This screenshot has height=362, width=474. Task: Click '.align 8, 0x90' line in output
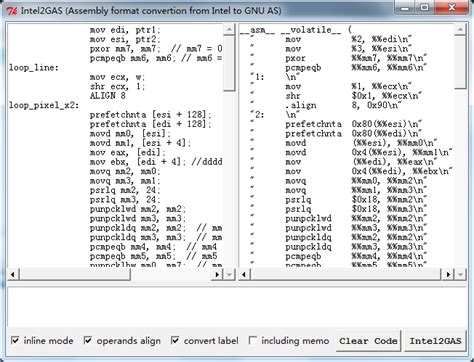[343, 105]
